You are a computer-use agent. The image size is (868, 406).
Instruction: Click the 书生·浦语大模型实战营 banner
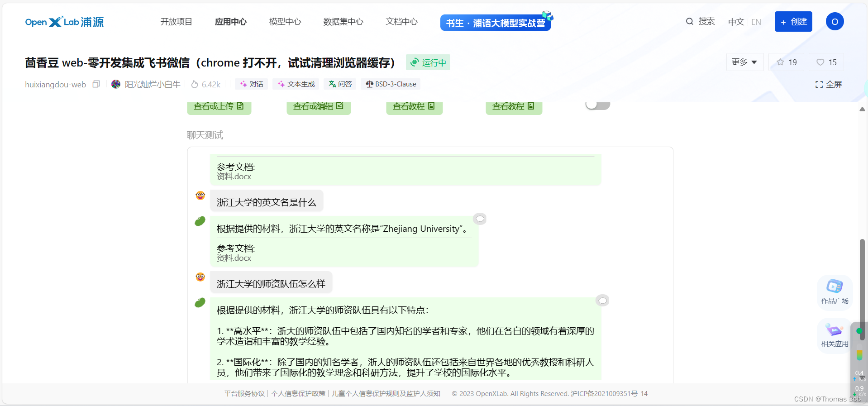pyautogui.click(x=496, y=22)
